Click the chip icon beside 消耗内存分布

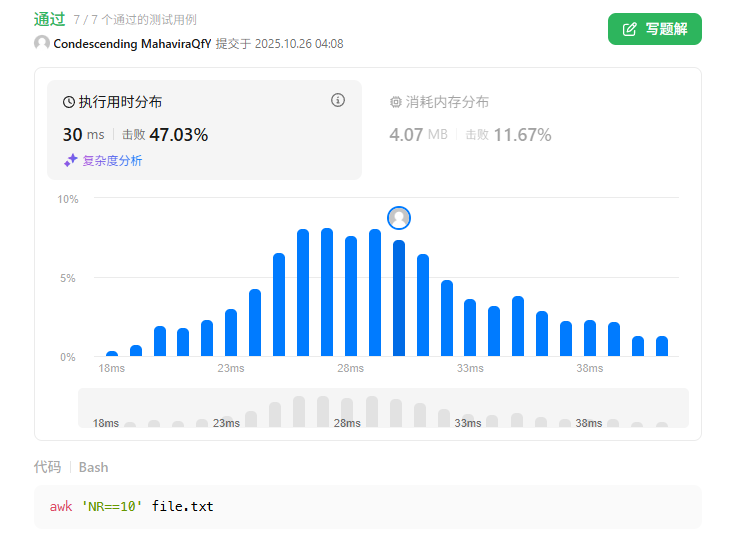tap(395, 102)
